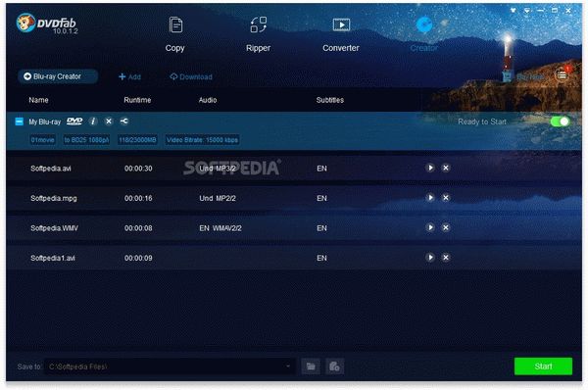The width and height of the screenshot is (588, 390).
Task: Click the Save to path field
Action: click(170, 366)
